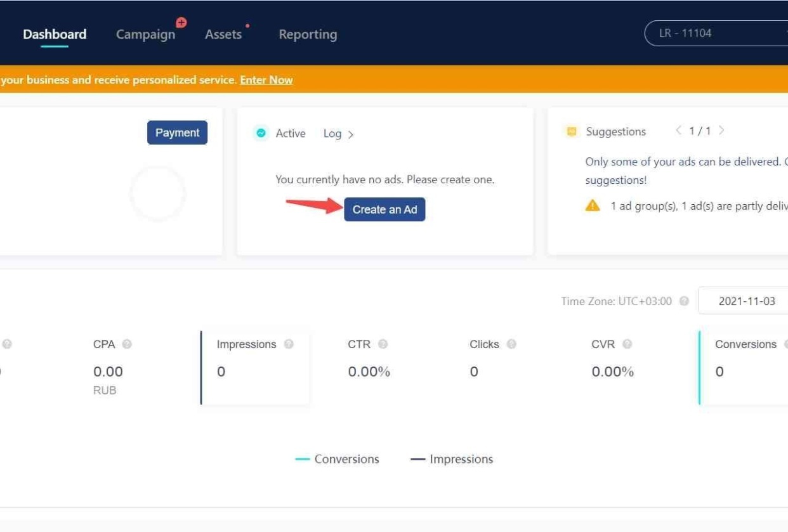Click the 'You currently have no ads' message
788x532 pixels.
(384, 179)
